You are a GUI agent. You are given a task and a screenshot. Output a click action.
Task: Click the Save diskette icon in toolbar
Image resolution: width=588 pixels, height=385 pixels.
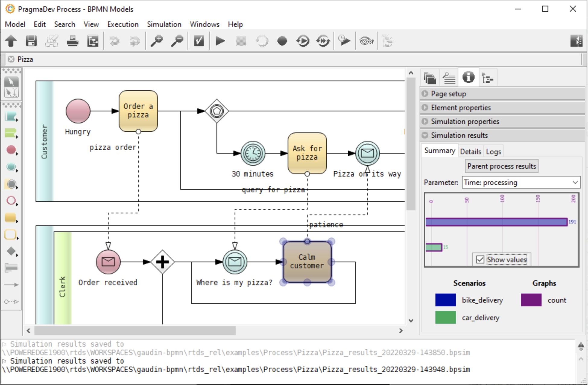[31, 41]
